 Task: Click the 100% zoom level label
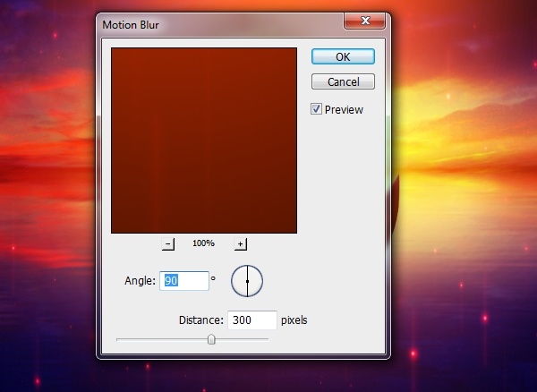(203, 243)
